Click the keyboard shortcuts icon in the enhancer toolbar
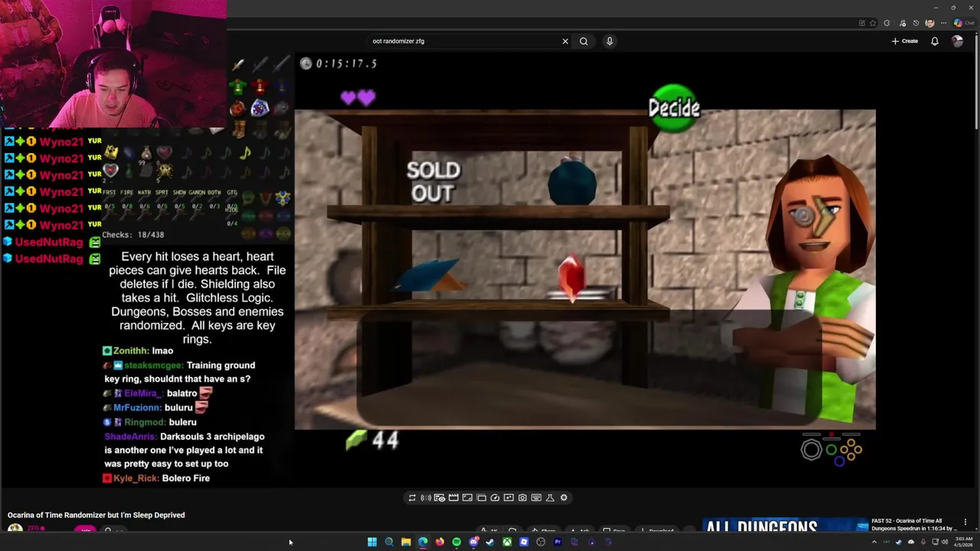This screenshot has height=551, width=980. 536,497
